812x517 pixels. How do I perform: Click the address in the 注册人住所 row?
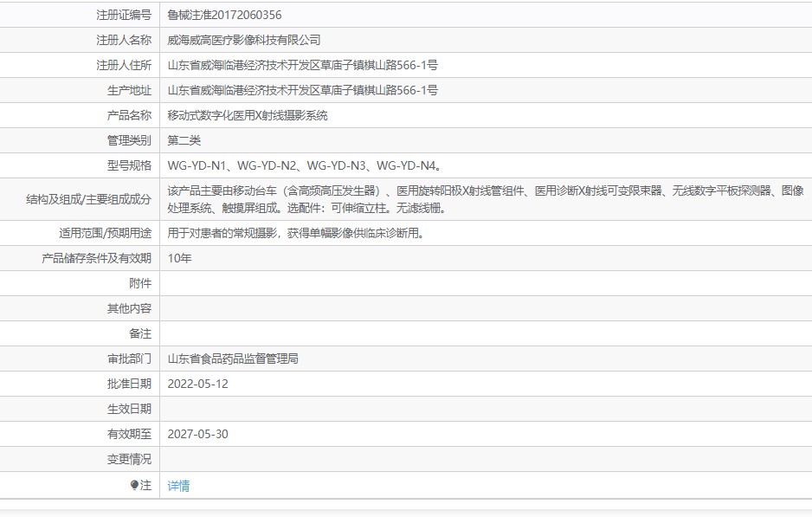coord(302,65)
